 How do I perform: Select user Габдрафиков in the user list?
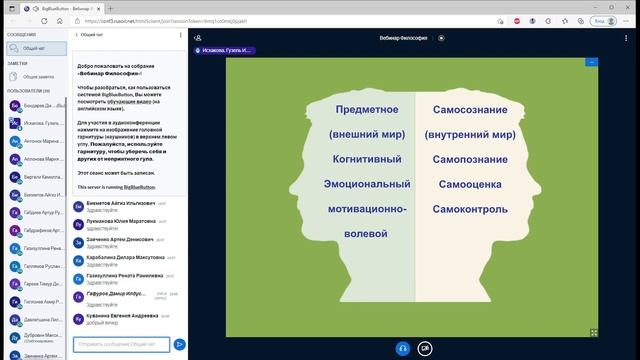37,231
